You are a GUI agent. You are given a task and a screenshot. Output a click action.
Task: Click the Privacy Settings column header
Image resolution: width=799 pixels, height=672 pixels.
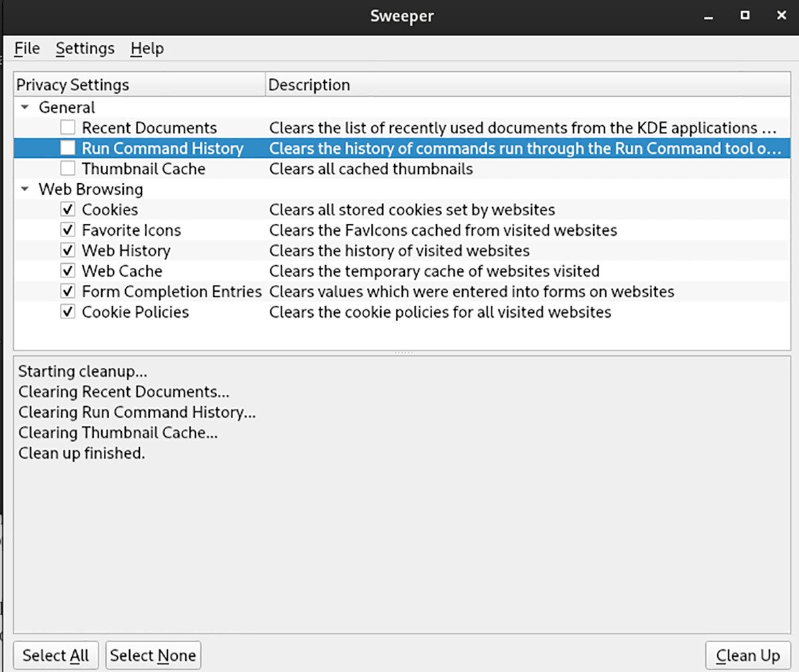click(73, 85)
